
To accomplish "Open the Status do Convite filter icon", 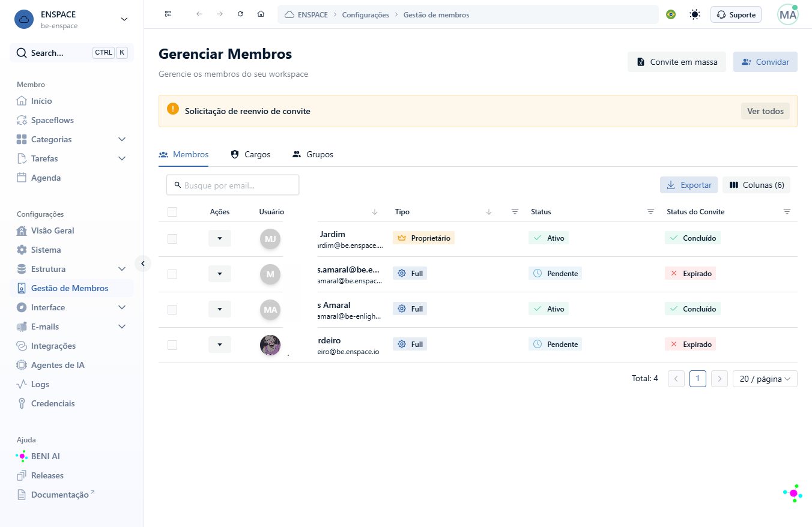I will [x=787, y=212].
